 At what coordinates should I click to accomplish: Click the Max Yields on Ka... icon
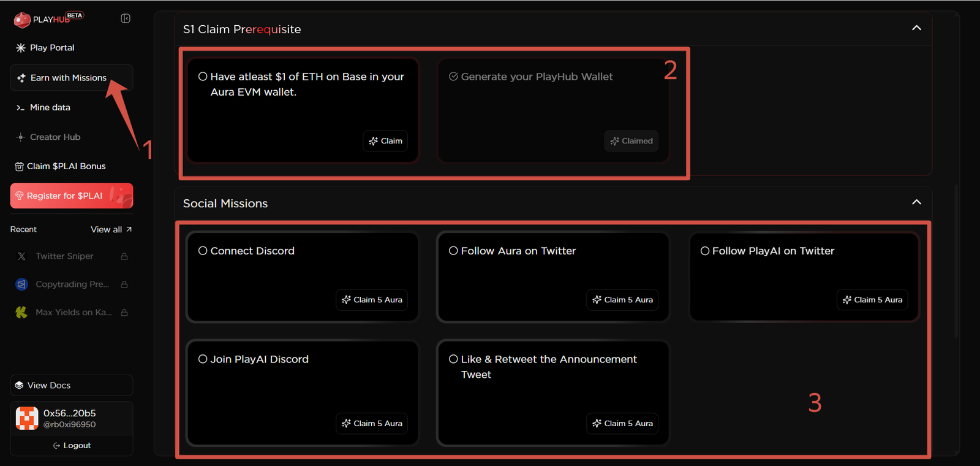pyautogui.click(x=21, y=313)
